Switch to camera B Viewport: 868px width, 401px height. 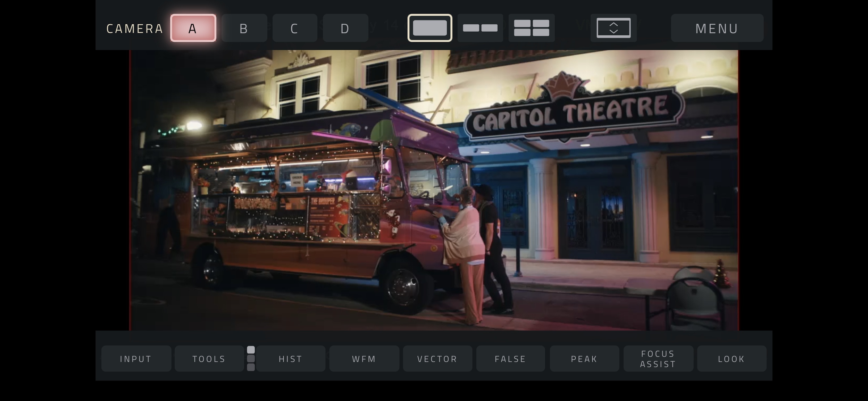coord(244,28)
